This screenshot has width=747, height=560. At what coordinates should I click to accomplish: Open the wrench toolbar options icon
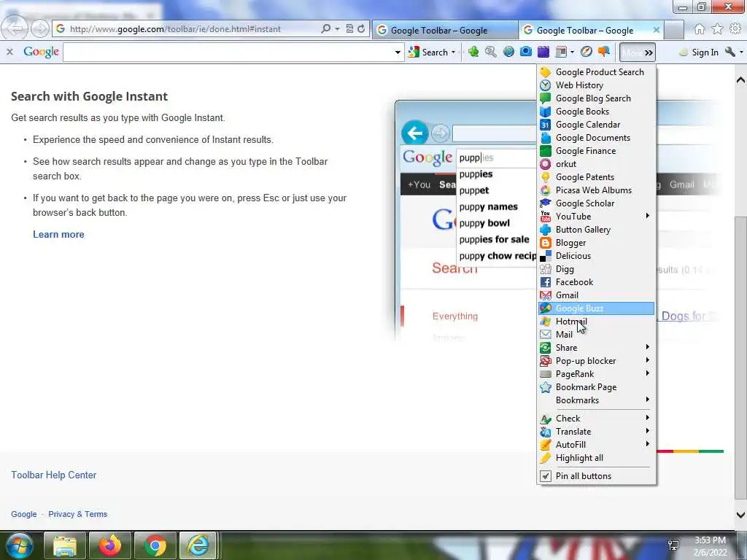click(729, 52)
